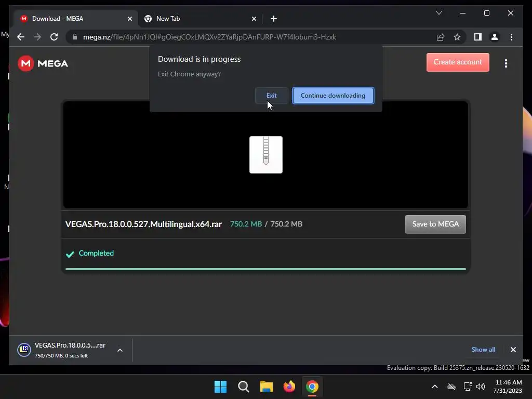This screenshot has width=532, height=399.
Task: Open the Windows Start menu
Action: click(x=220, y=387)
